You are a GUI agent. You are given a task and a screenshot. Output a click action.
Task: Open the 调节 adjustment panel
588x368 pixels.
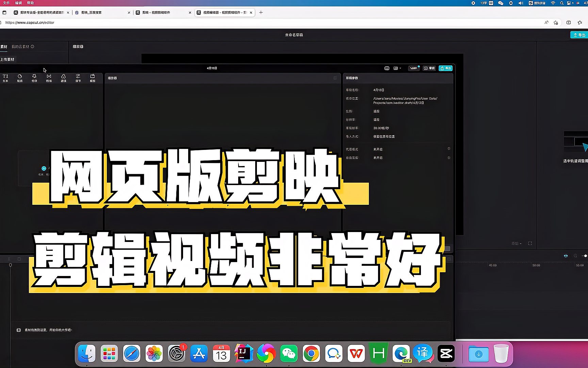click(78, 78)
